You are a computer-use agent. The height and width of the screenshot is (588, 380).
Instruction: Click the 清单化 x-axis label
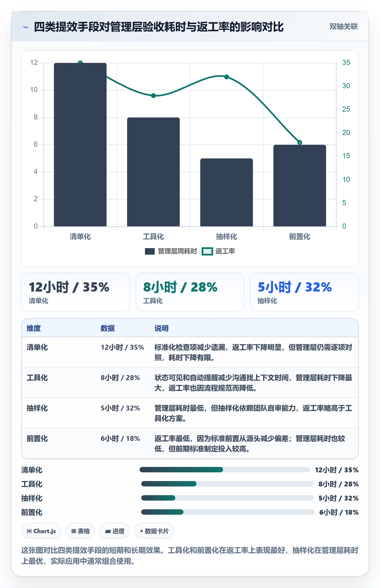coord(80,237)
